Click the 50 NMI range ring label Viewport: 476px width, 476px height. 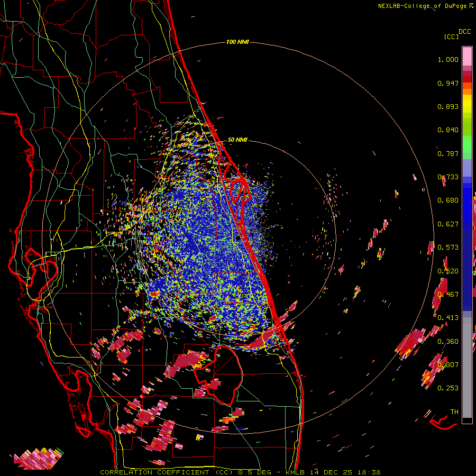click(x=237, y=140)
